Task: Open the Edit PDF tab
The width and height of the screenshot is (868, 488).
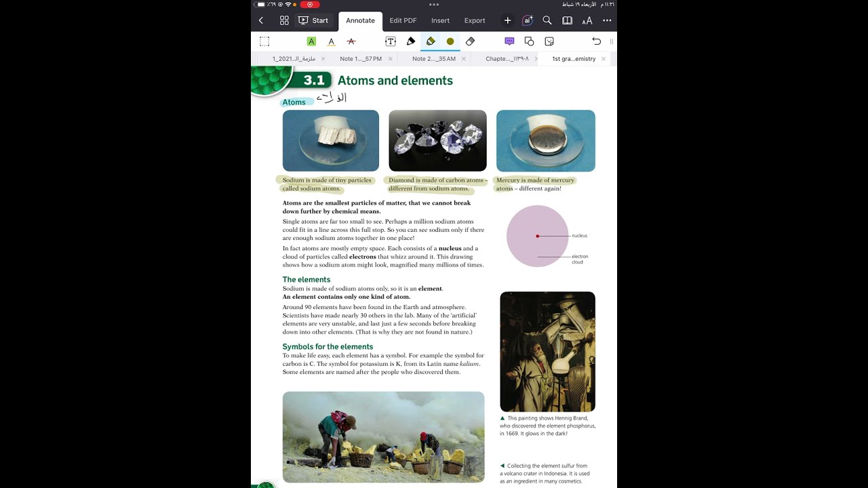Action: 403,20
